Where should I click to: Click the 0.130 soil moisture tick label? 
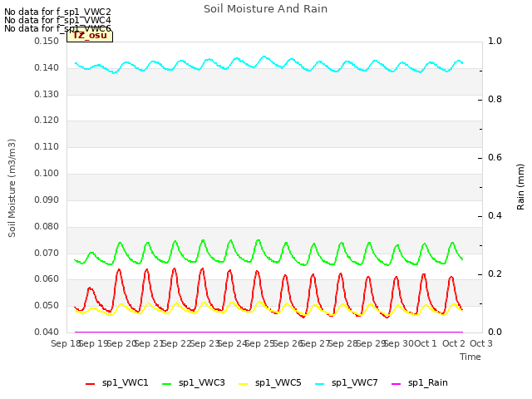click(47, 94)
